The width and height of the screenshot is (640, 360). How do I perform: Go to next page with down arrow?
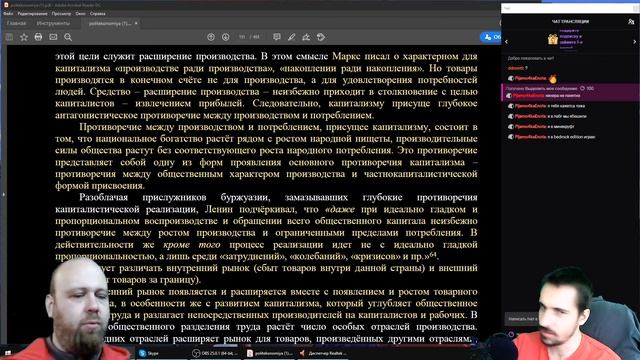(x=225, y=37)
